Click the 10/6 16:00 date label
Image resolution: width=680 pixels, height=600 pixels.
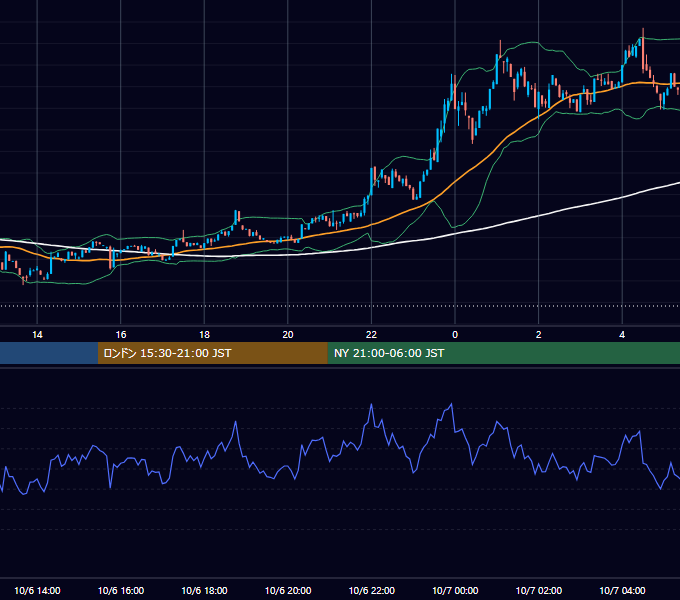[121, 590]
